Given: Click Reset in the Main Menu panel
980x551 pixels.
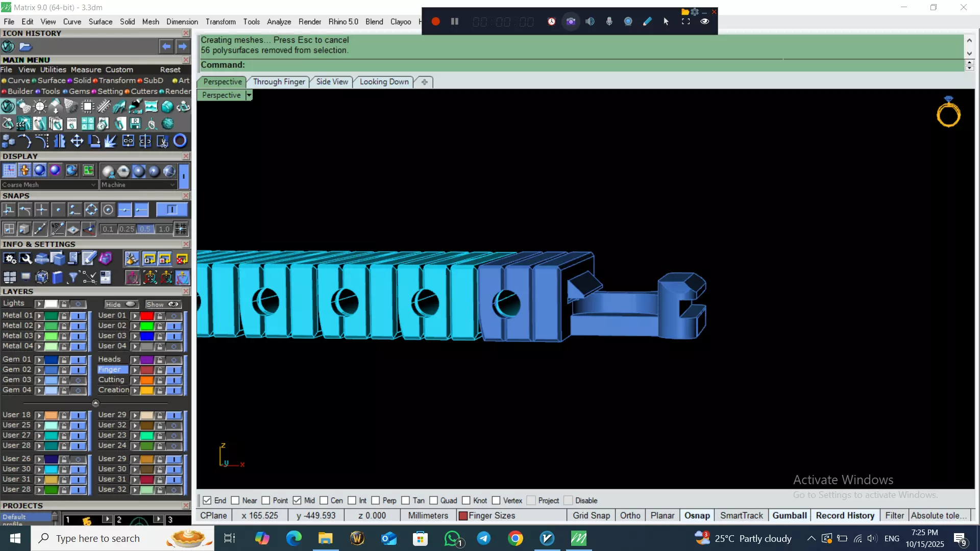Looking at the screenshot, I should pyautogui.click(x=170, y=69).
